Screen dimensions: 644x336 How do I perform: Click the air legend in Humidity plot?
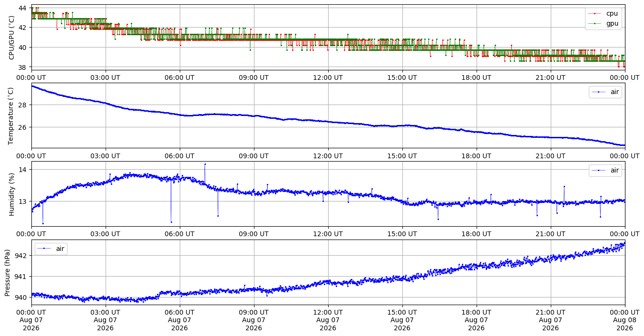click(x=605, y=171)
